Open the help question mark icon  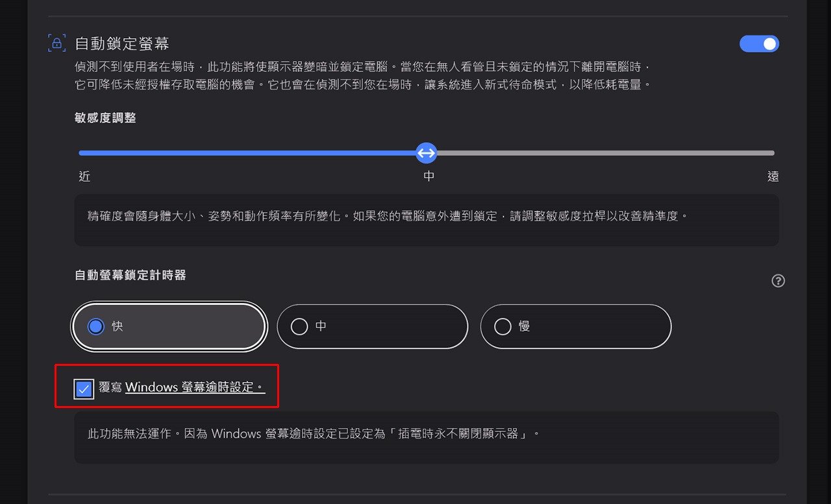coord(778,281)
